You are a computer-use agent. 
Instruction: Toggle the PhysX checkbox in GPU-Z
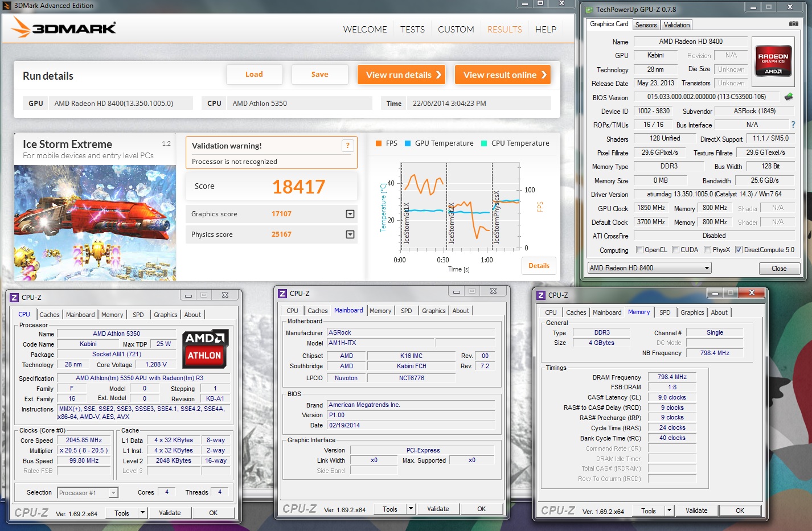click(707, 249)
